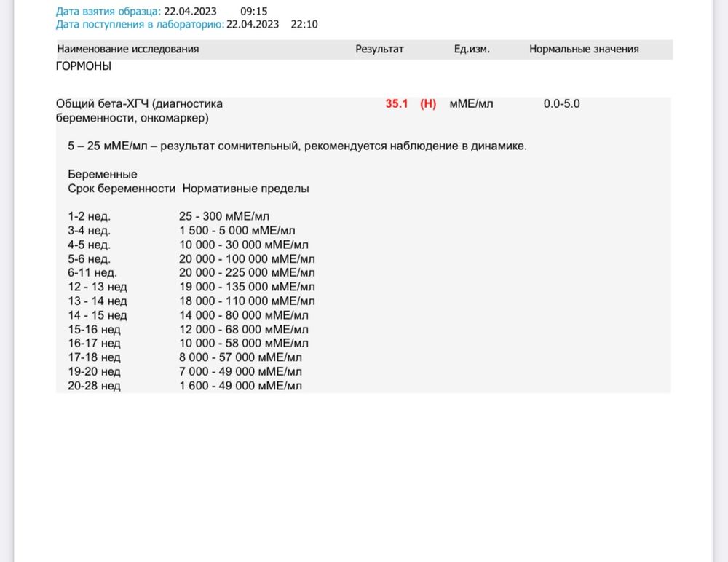Select range '14 000 - 80 000 мМЕ/мл'
This screenshot has height=562, width=728.
coord(244,315)
